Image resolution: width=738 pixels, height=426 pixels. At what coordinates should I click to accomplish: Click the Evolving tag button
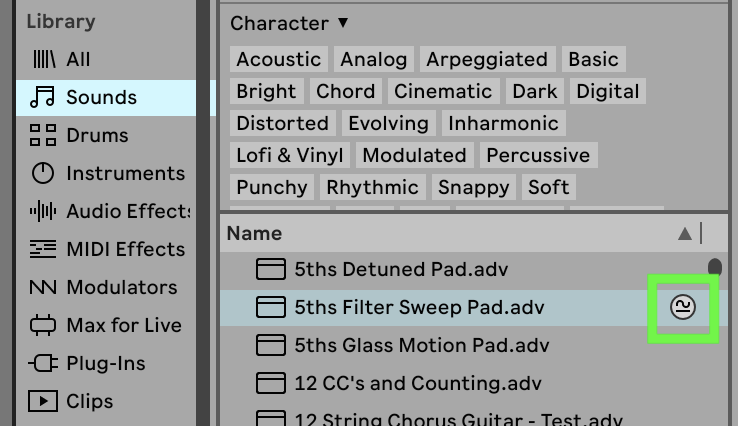[x=389, y=123]
